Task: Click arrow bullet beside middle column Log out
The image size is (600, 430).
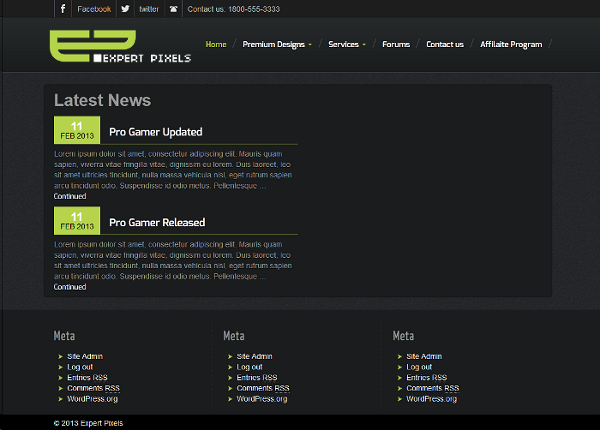Action: (230, 367)
